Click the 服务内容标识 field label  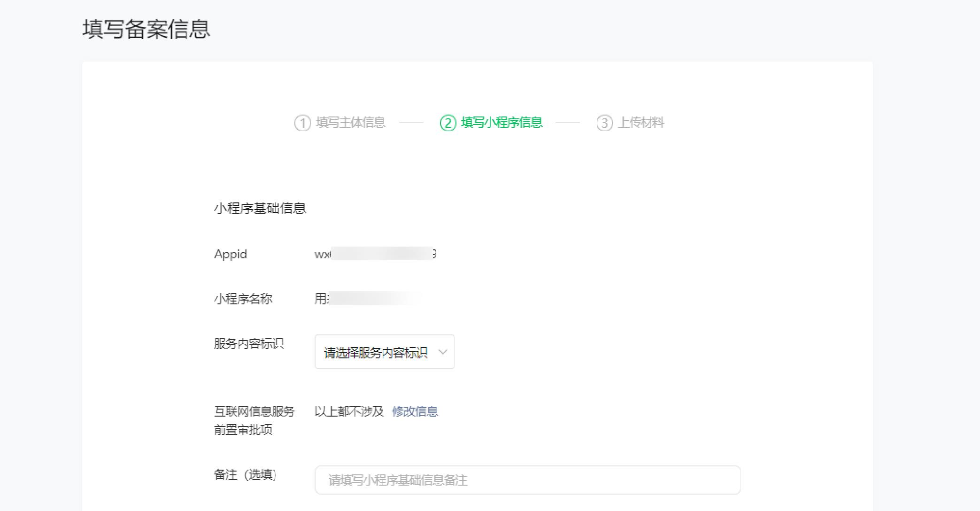248,344
